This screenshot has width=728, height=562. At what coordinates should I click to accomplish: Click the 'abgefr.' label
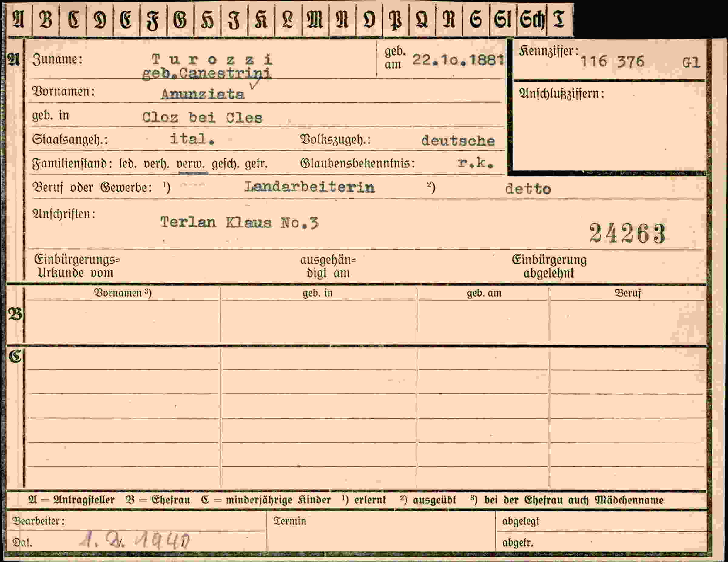tap(518, 543)
